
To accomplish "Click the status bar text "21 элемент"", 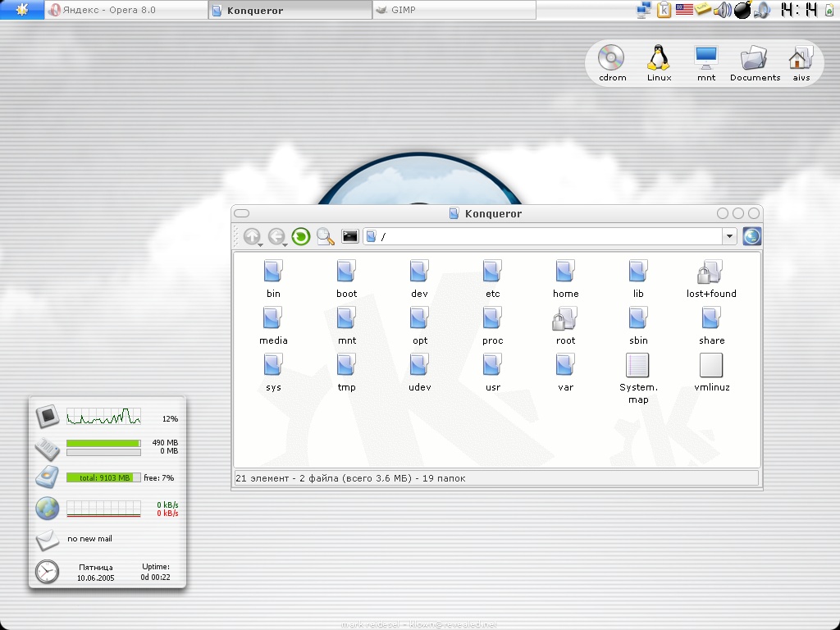I will (x=262, y=478).
